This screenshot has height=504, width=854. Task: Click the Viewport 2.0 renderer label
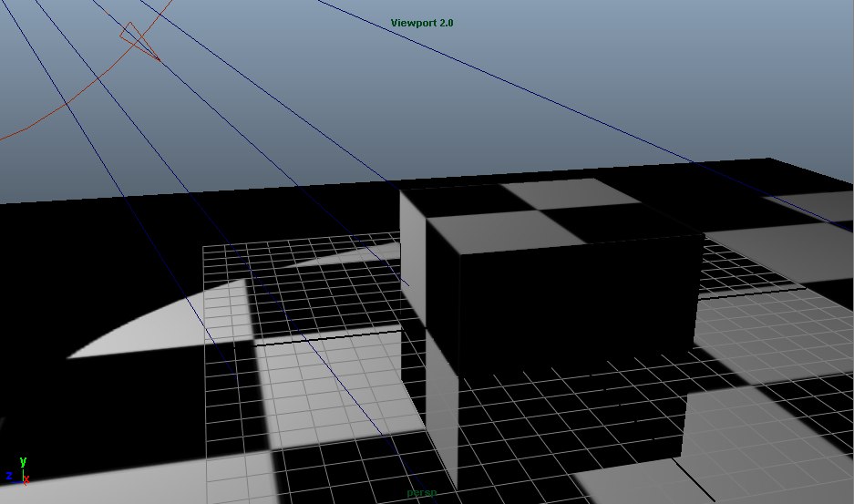(x=422, y=23)
